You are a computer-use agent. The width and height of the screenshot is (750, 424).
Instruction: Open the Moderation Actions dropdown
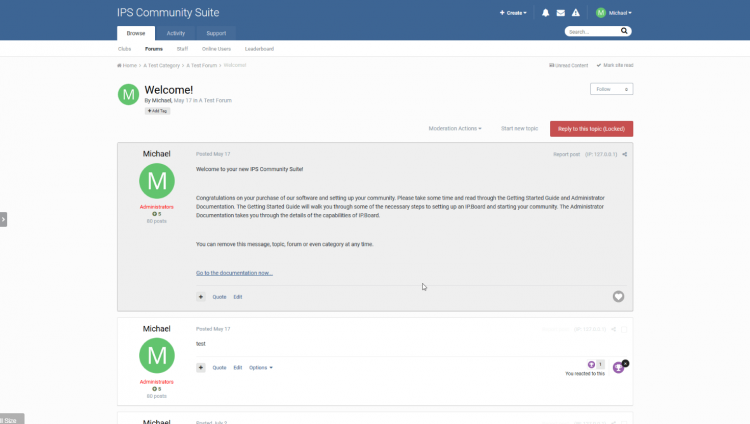(455, 128)
